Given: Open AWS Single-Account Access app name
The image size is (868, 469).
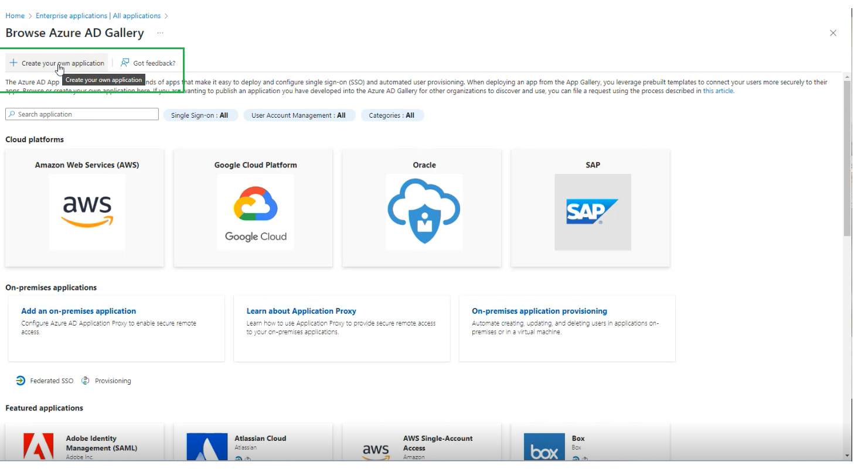Looking at the screenshot, I should tap(438, 443).
